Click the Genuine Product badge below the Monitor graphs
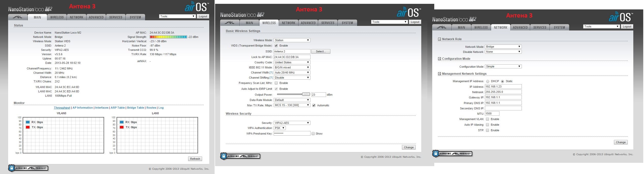 click(x=28, y=168)
